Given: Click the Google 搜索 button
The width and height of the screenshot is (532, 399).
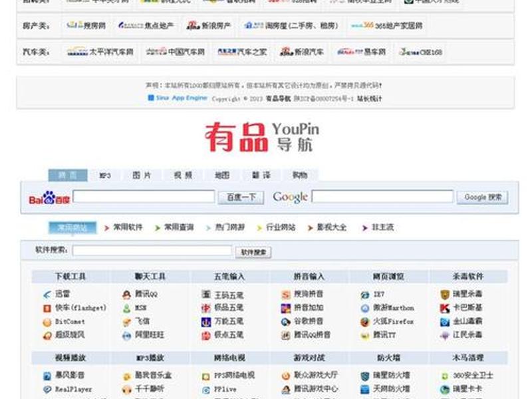Looking at the screenshot, I should (x=483, y=198).
